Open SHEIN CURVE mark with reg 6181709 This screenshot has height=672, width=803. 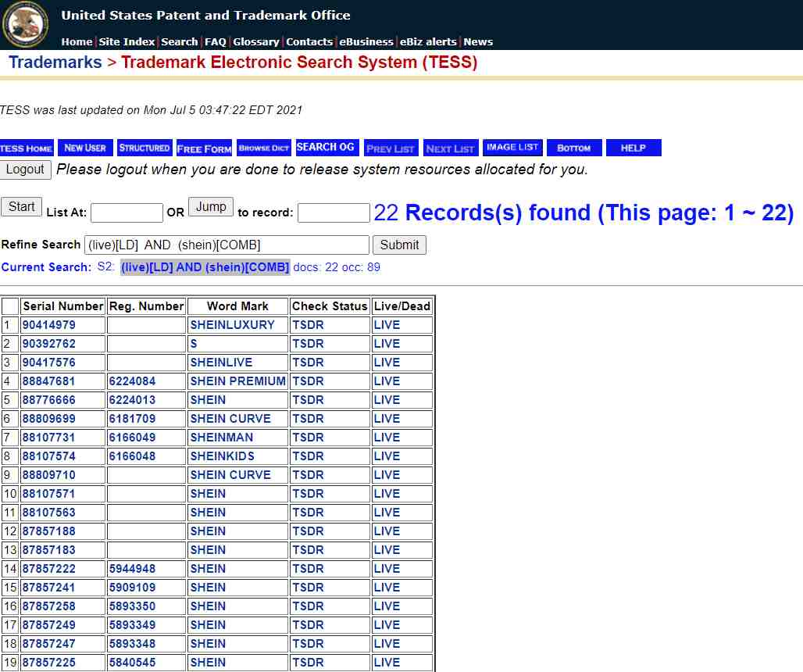tap(230, 419)
